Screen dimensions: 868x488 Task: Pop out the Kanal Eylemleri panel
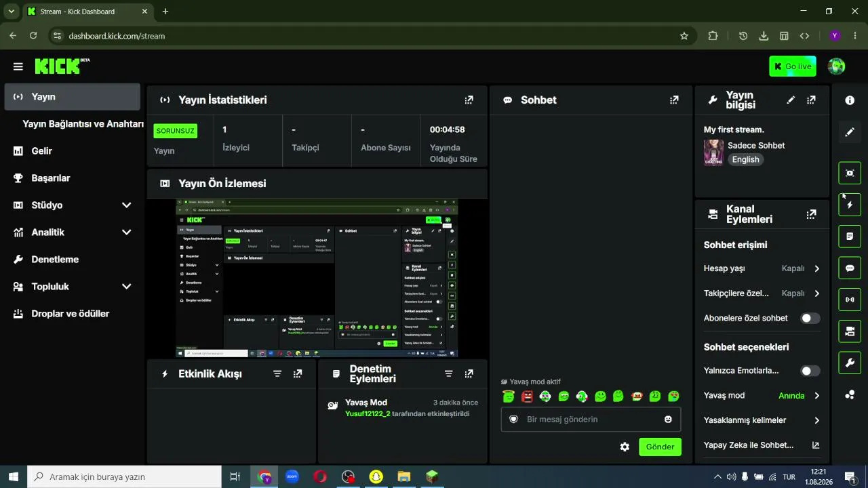point(811,214)
